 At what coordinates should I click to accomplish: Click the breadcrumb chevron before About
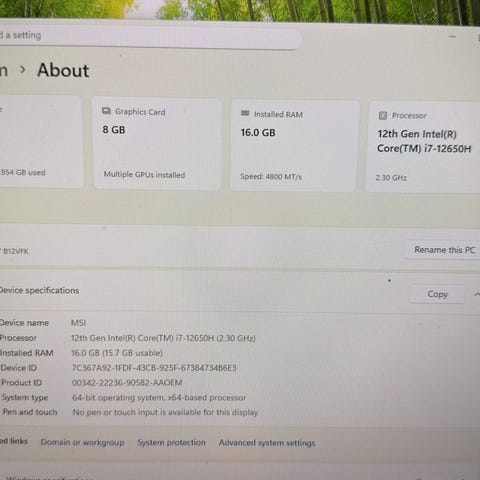click(x=23, y=70)
